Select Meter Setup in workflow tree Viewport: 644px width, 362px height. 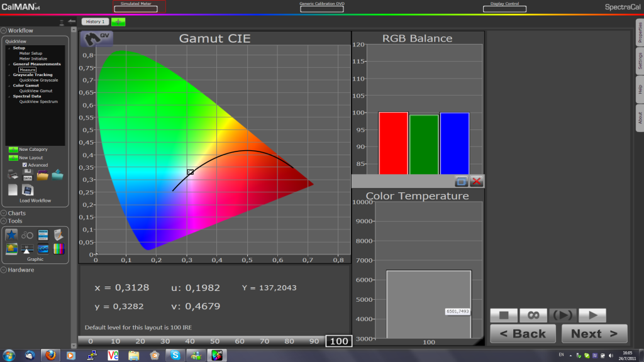coord(31,53)
